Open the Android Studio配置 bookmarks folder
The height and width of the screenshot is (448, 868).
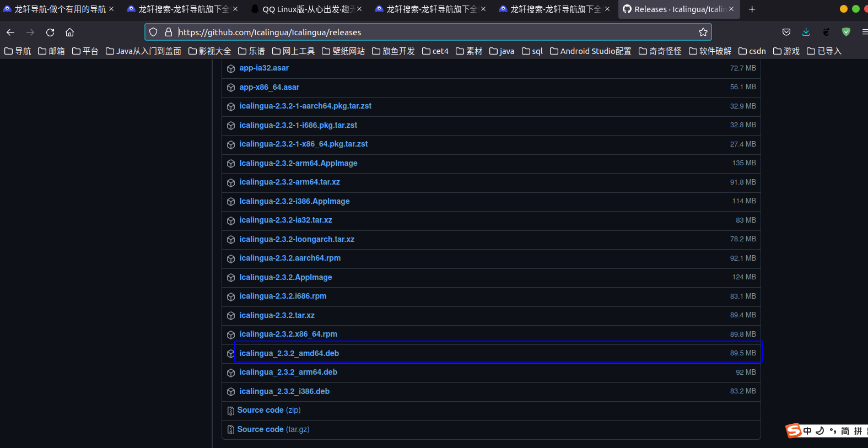tap(591, 51)
